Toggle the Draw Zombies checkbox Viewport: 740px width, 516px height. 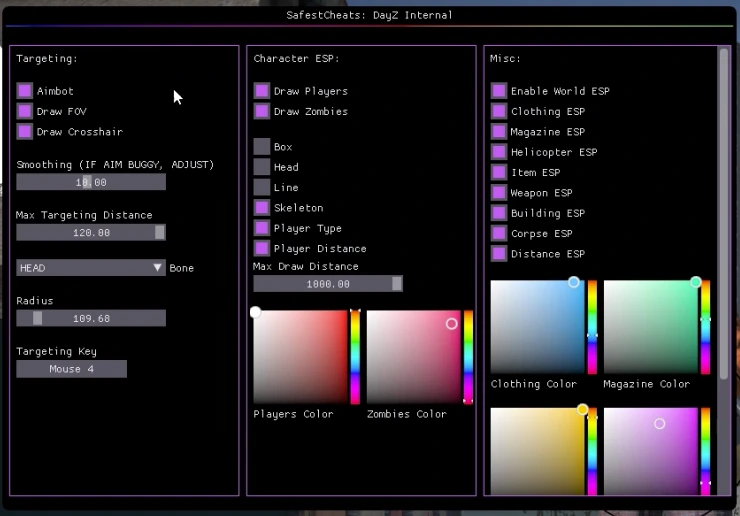(262, 111)
